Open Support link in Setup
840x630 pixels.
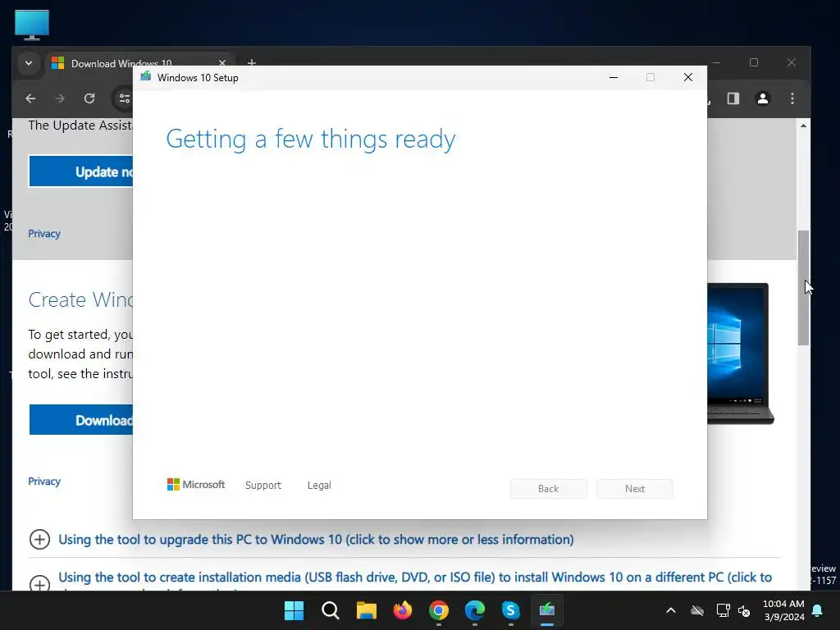click(263, 486)
